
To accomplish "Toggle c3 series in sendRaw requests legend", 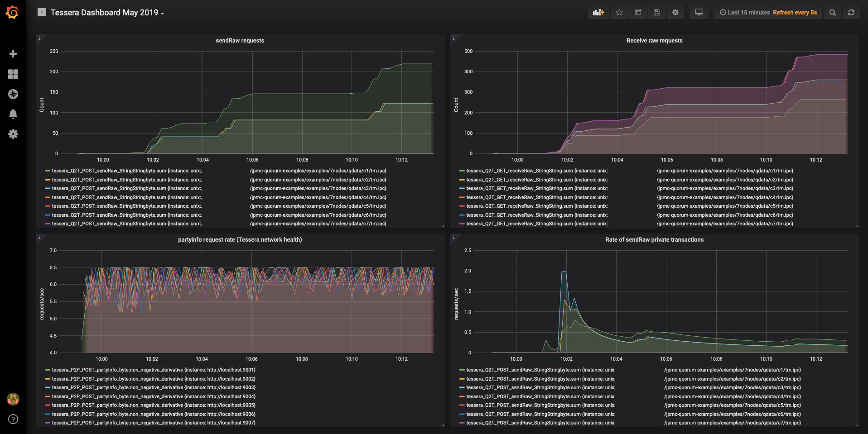I will (219, 188).
